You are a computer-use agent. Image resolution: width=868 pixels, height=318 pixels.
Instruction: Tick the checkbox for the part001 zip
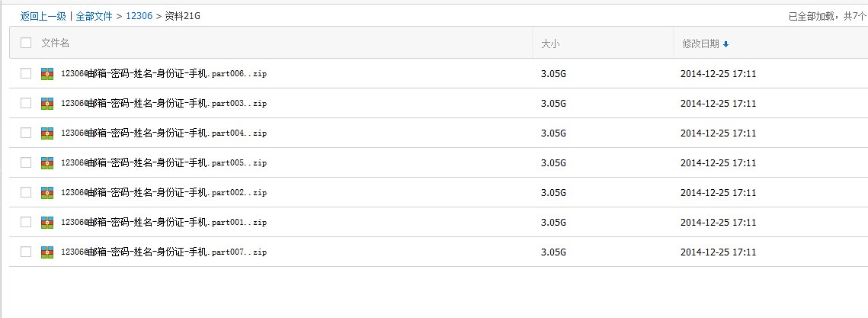[x=26, y=222]
